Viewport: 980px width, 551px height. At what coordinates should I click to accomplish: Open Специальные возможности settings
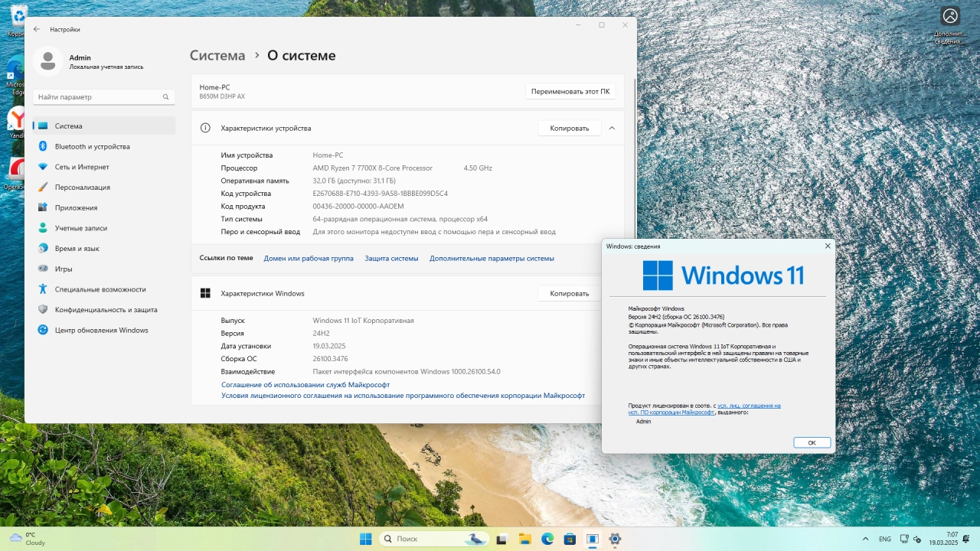104,289
